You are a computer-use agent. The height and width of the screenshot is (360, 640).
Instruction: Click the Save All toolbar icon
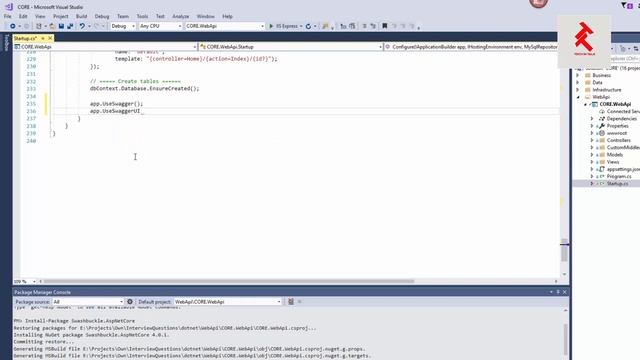(x=70, y=26)
